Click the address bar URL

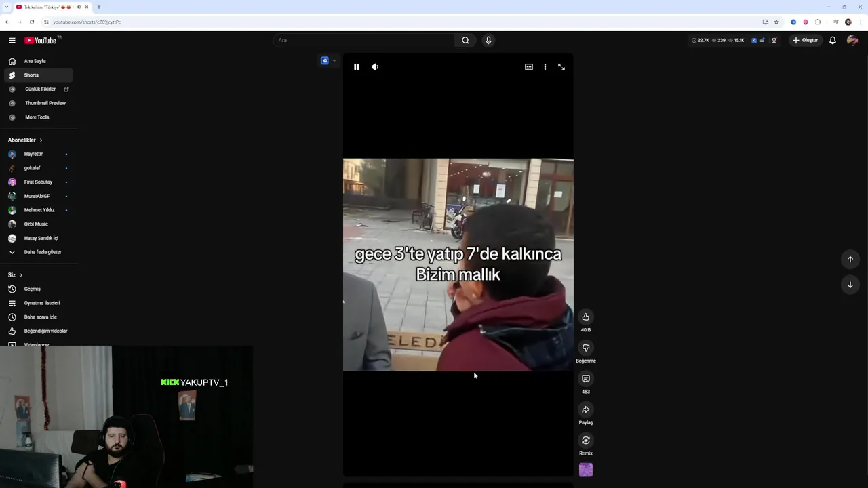(87, 22)
